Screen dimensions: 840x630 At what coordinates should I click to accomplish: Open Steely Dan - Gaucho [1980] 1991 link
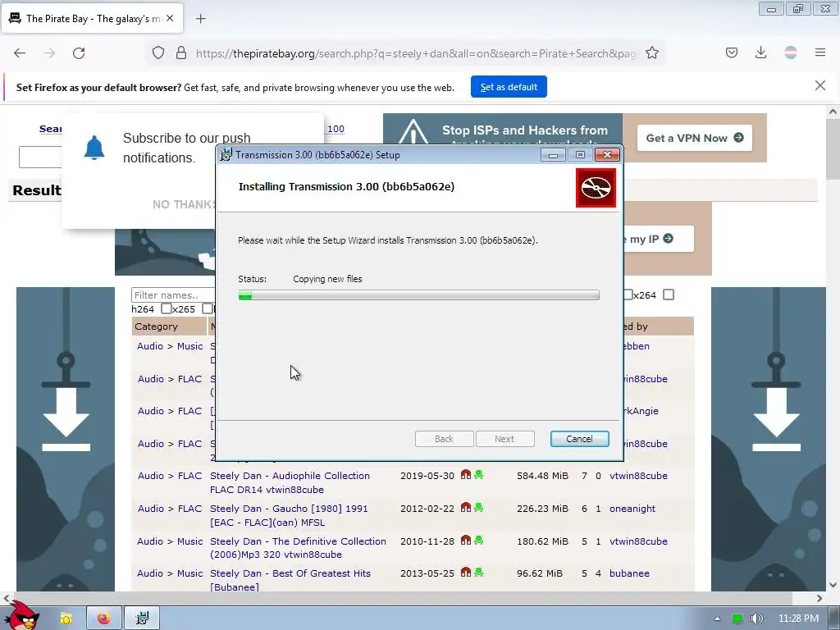(289, 515)
